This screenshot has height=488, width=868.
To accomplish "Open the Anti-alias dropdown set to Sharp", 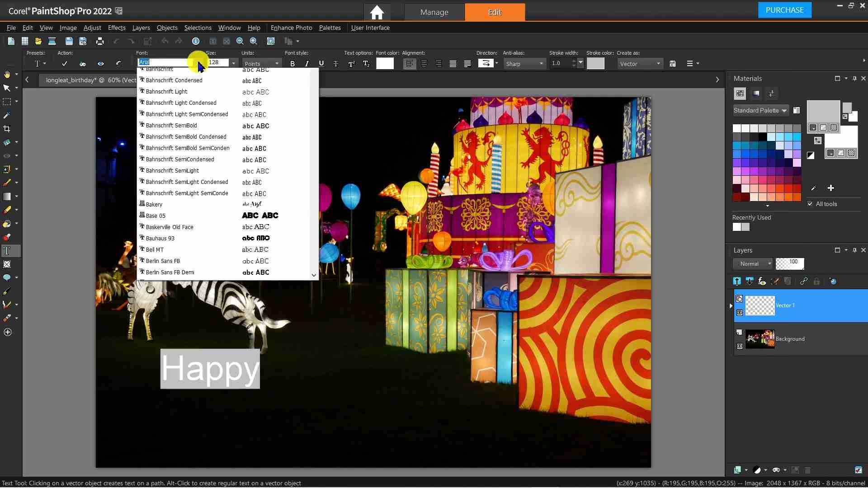I will coord(524,63).
